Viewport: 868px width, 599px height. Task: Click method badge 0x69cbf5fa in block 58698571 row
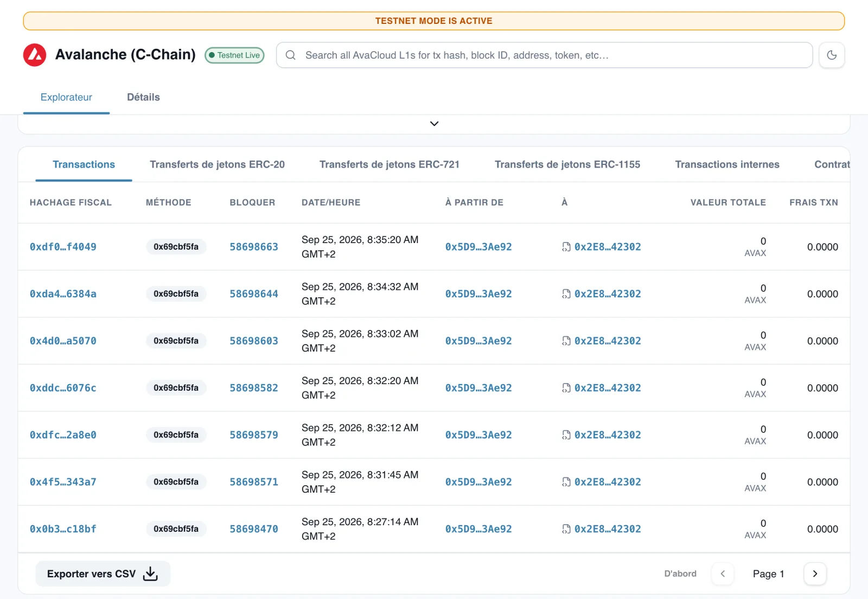[176, 482]
